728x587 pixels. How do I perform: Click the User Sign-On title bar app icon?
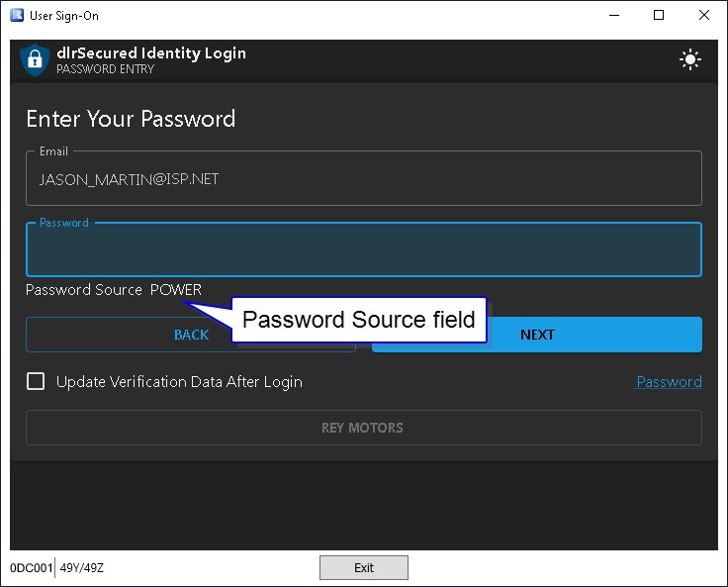tap(17, 15)
